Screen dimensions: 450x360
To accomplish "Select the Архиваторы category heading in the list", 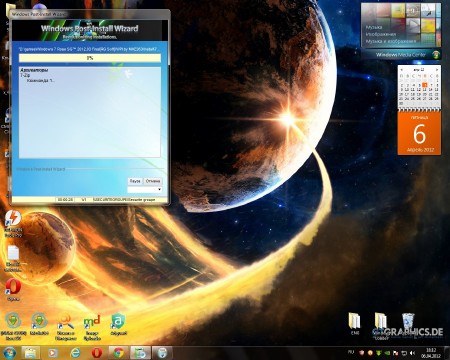I will [x=34, y=70].
